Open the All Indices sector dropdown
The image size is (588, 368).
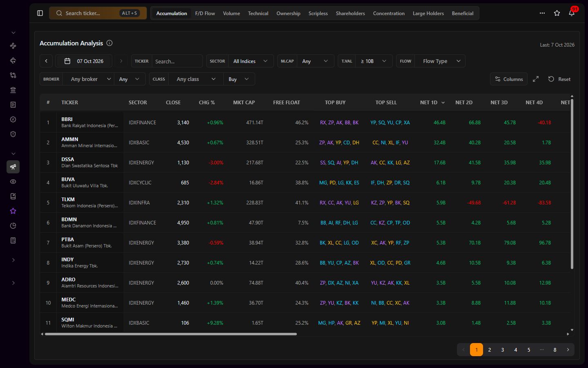pos(251,61)
